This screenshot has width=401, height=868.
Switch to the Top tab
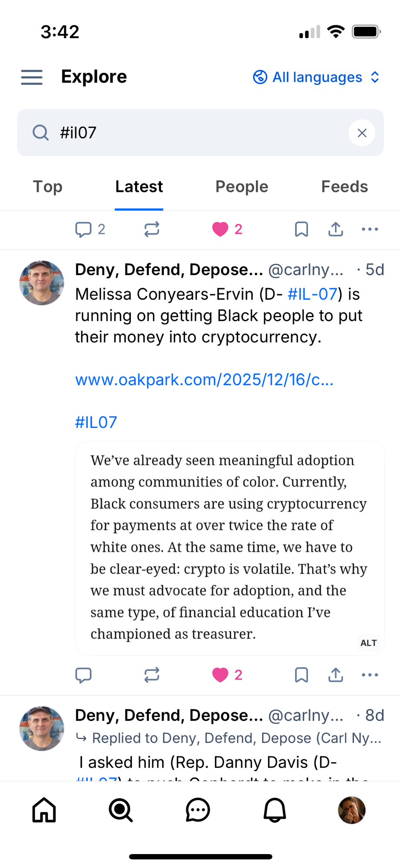click(x=48, y=187)
